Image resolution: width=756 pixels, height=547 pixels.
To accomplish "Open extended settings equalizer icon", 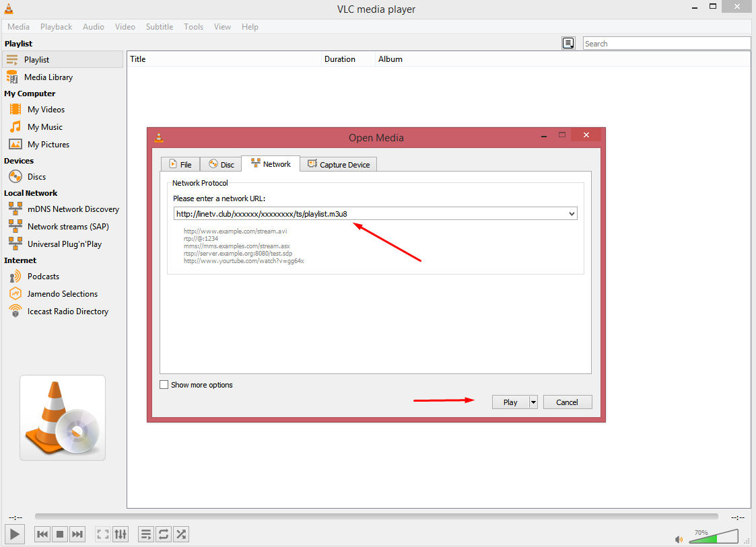I will [121, 534].
